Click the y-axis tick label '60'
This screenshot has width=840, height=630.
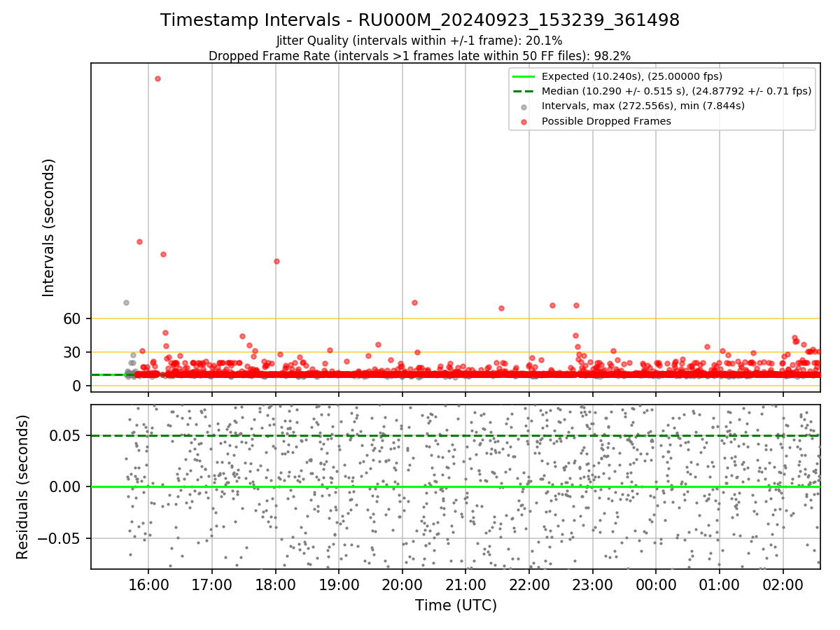73,318
